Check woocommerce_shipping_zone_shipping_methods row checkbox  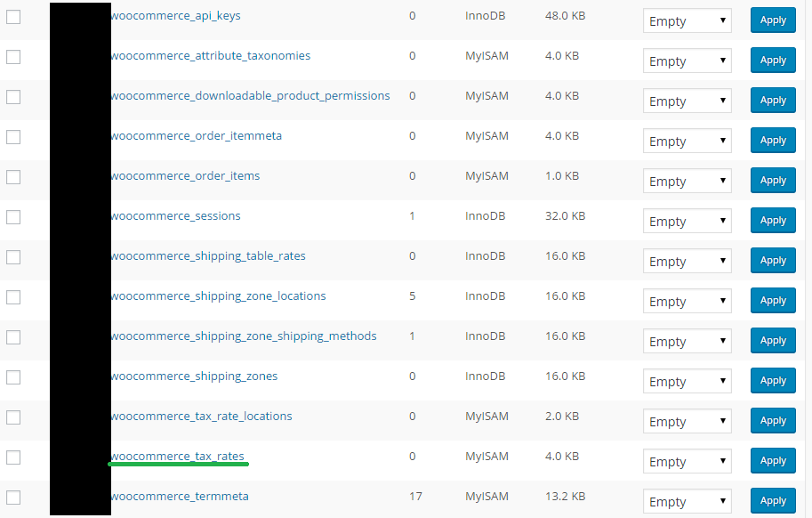[x=13, y=337]
